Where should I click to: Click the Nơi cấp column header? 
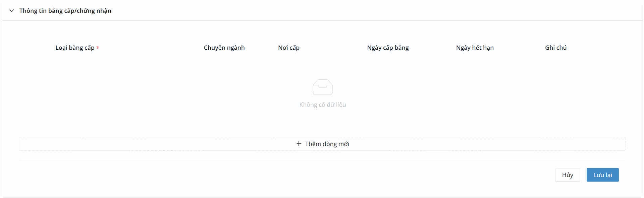tap(288, 48)
